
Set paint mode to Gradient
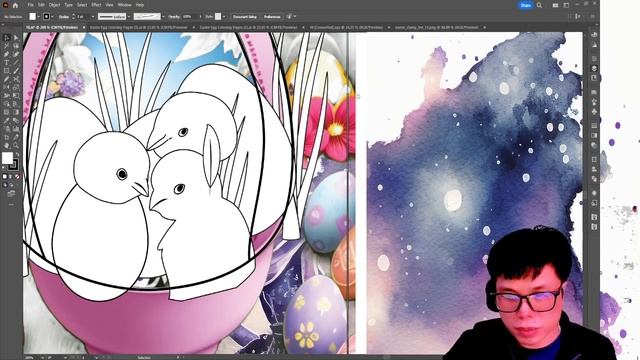tap(11, 177)
